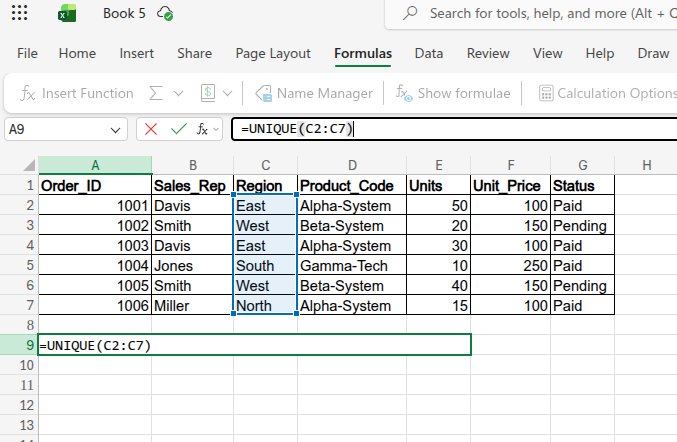The image size is (677, 442).
Task: Confirm the formula with the checkmark
Action: [x=178, y=129]
